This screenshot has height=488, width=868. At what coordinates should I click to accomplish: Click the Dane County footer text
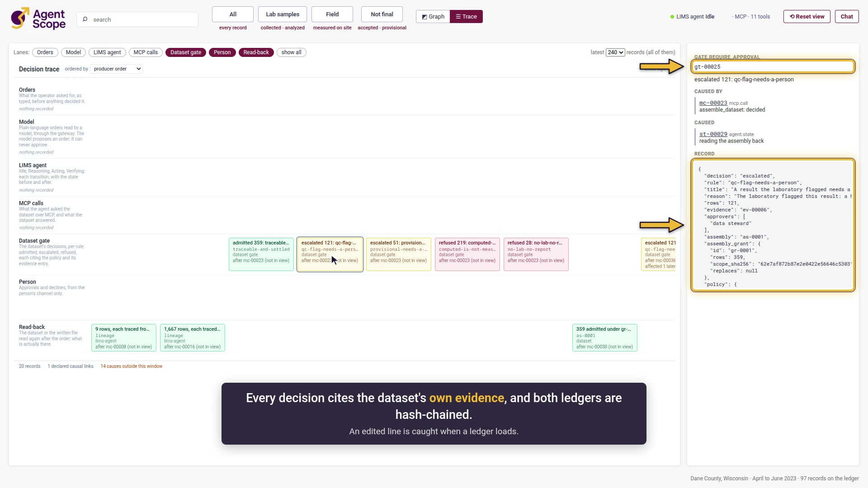click(x=774, y=479)
